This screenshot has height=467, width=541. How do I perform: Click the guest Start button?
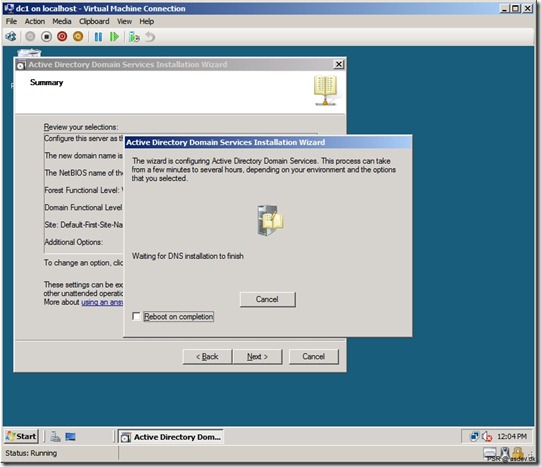(21, 437)
